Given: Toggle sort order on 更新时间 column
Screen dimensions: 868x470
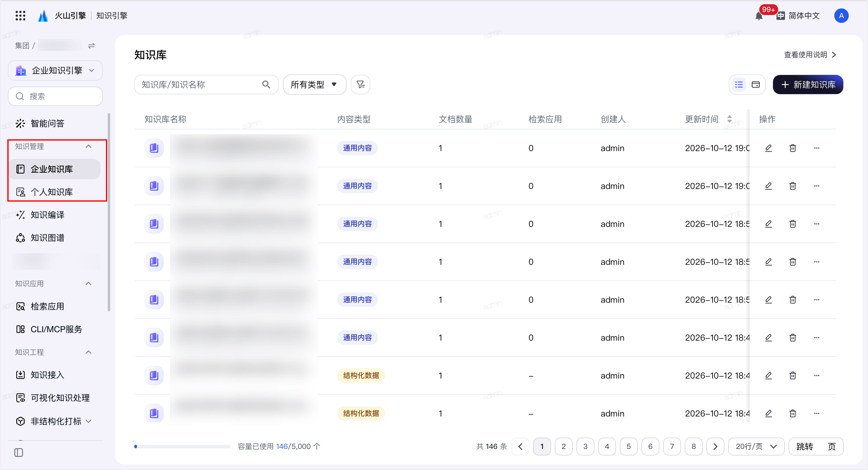Looking at the screenshot, I should click(729, 119).
